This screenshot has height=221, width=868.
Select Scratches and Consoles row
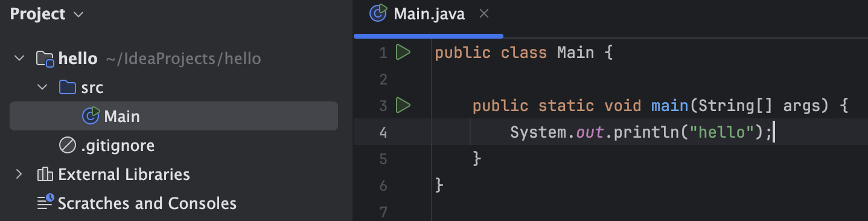(174, 203)
